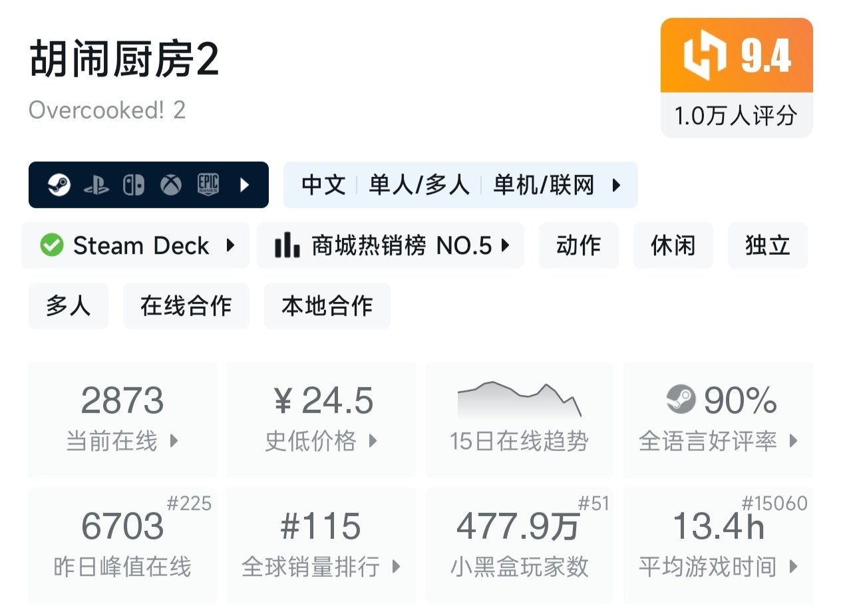841x616 pixels.
Task: Tap the 本地合作 local co-op tag
Action: (327, 306)
